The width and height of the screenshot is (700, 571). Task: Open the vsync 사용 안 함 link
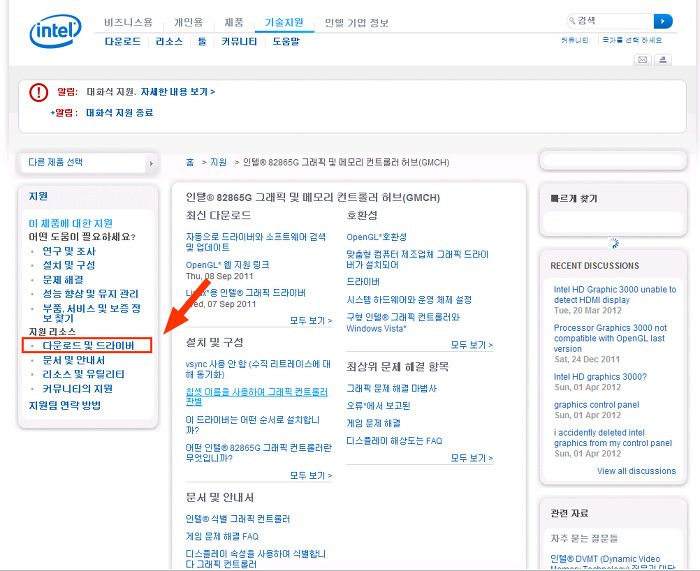coord(258,369)
